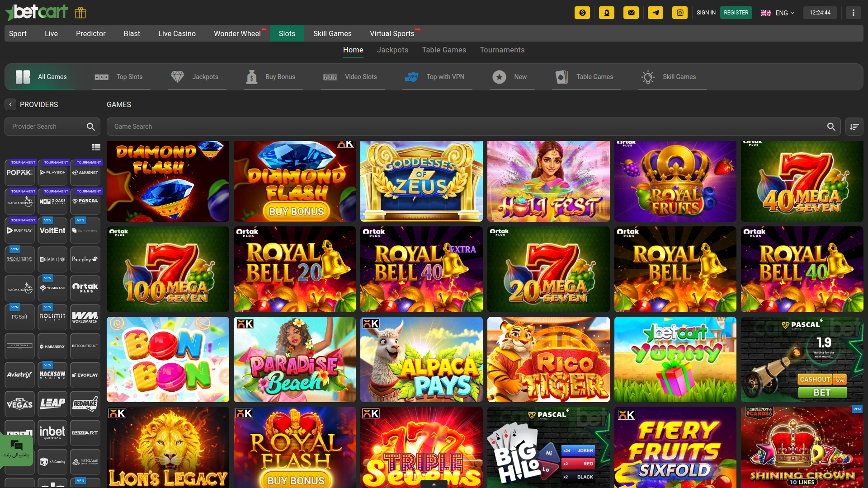Switch to the Jackpots tab

coord(392,50)
